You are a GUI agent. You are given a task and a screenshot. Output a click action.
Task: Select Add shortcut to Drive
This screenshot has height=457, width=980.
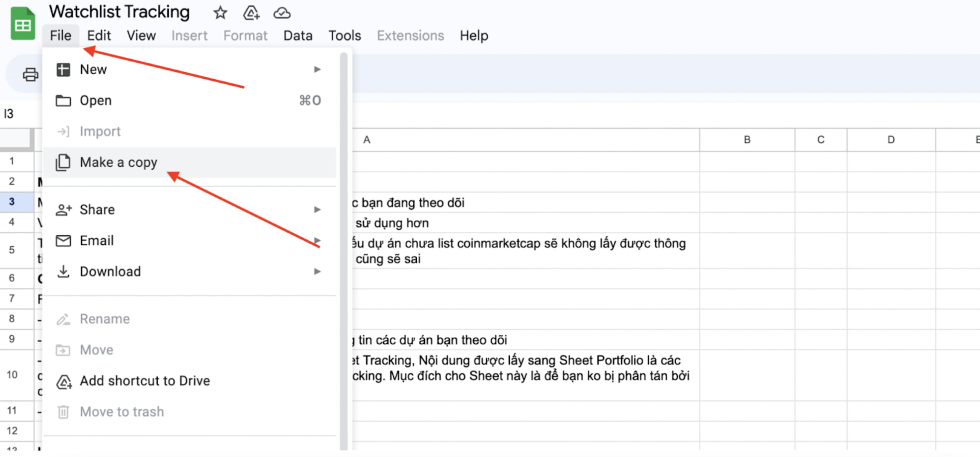(144, 380)
